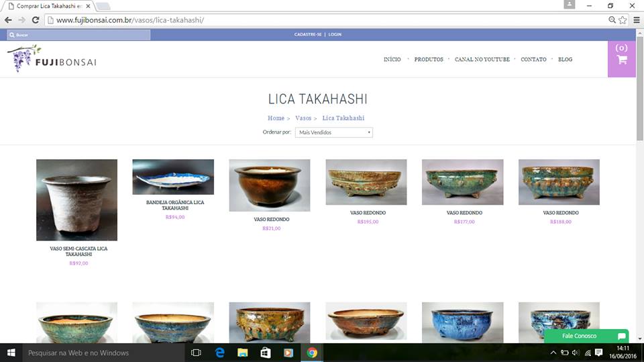The width and height of the screenshot is (644, 362).
Task: Open File Explorer in taskbar
Action: 242,353
